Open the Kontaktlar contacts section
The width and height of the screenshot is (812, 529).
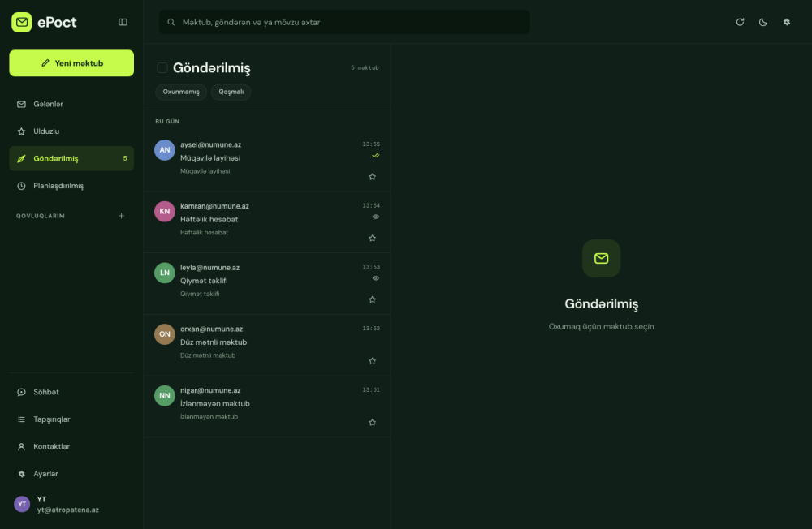pyautogui.click(x=71, y=447)
